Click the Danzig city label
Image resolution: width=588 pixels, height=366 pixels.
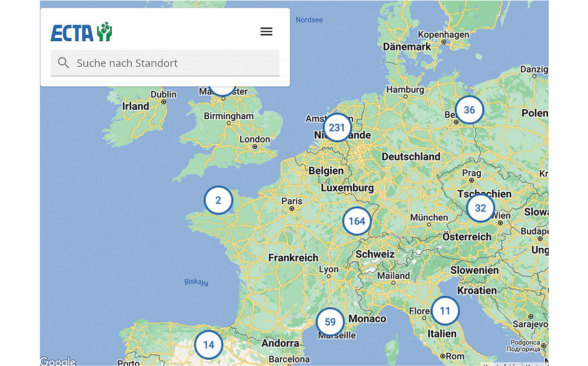click(x=534, y=70)
